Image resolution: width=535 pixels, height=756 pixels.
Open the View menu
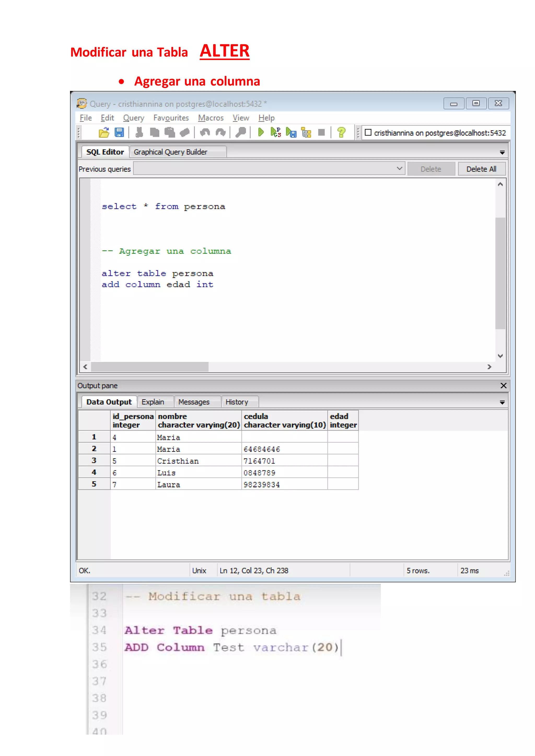point(241,118)
